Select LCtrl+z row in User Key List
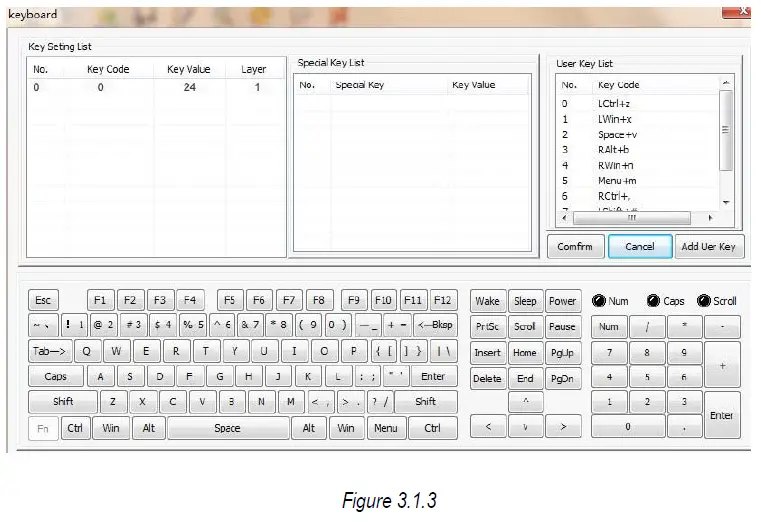The image size is (761, 522). (638, 104)
